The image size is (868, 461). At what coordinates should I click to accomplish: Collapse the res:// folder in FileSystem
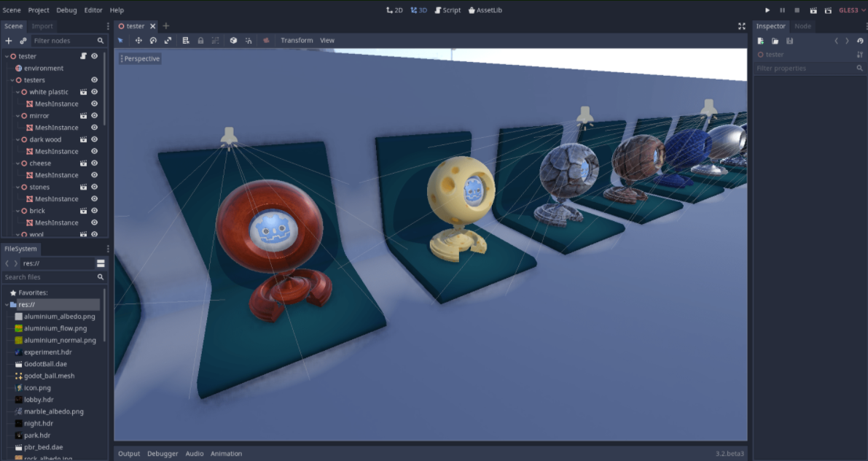[7, 304]
